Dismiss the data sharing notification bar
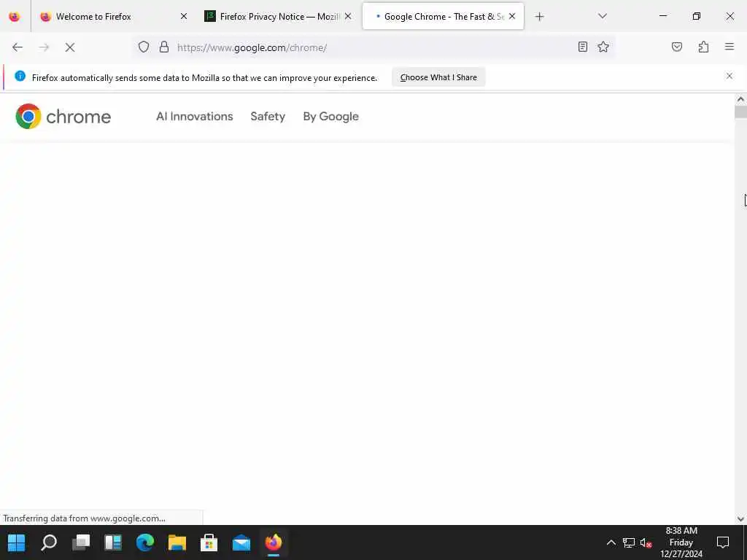 pos(729,76)
